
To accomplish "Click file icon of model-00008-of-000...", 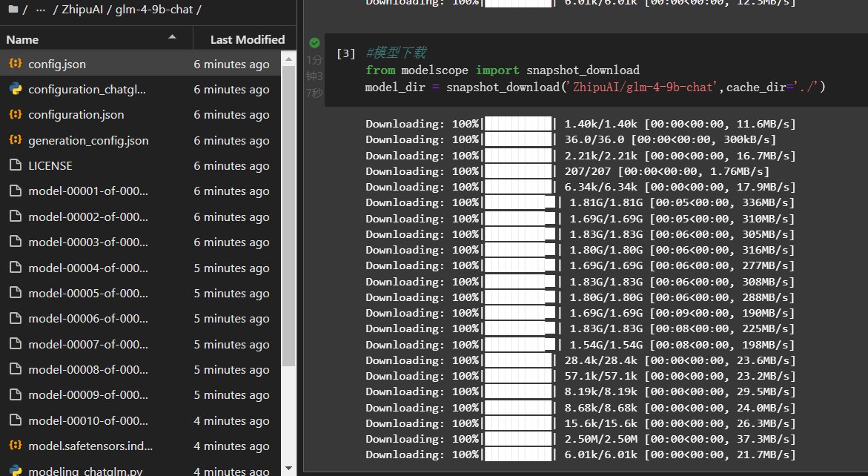I will (x=16, y=369).
